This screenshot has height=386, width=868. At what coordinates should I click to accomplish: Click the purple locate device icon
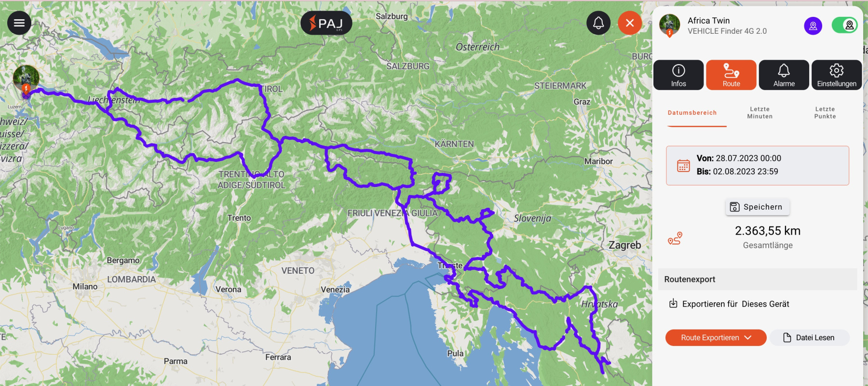click(x=813, y=26)
